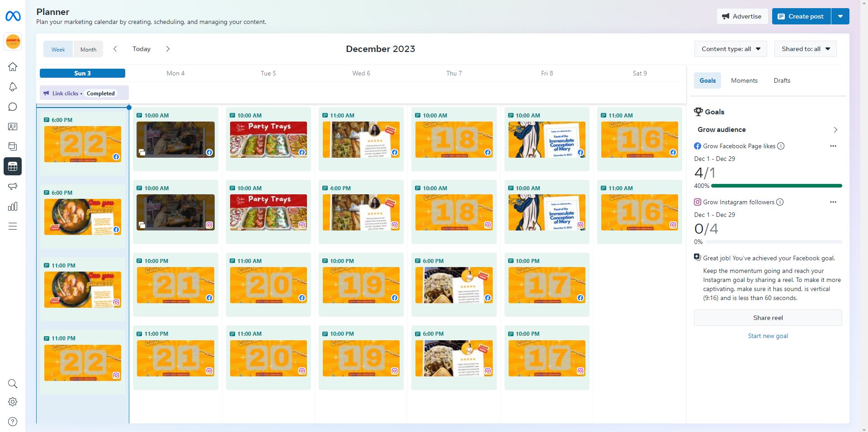The width and height of the screenshot is (868, 432).
Task: Open All tools hamburger menu
Action: (13, 226)
